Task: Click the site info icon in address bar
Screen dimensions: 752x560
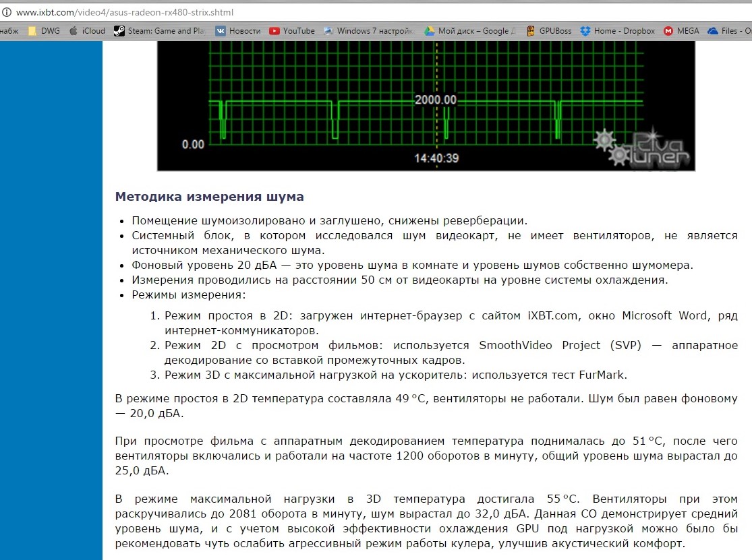Action: pyautogui.click(x=7, y=12)
